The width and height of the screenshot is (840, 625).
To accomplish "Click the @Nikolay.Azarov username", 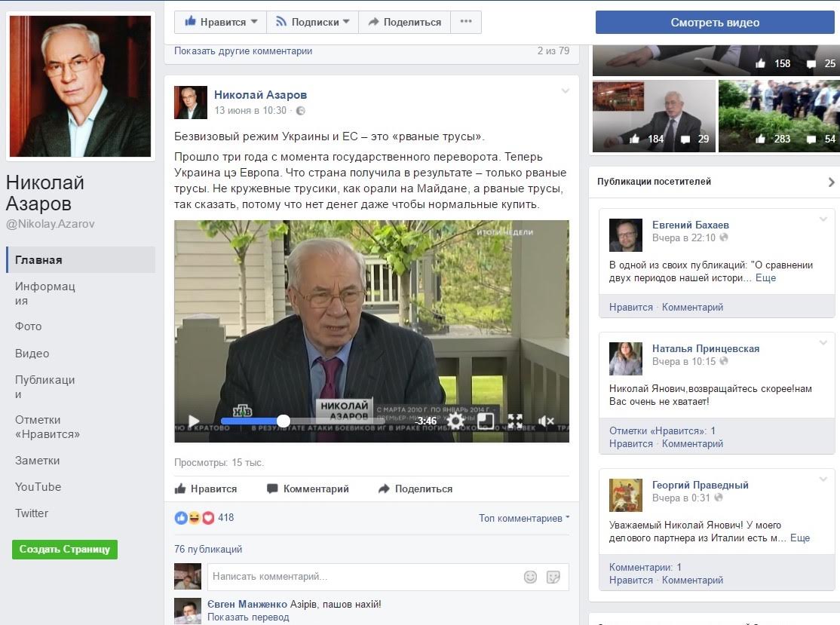I will pos(51,224).
